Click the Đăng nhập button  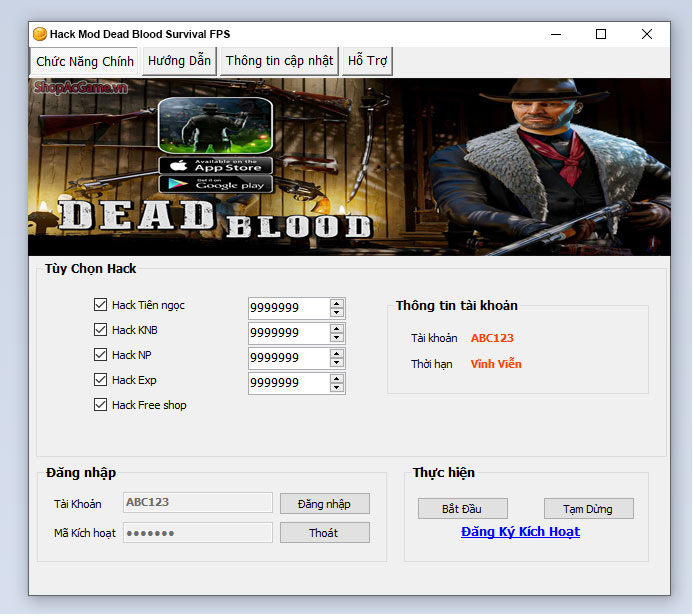pyautogui.click(x=325, y=504)
